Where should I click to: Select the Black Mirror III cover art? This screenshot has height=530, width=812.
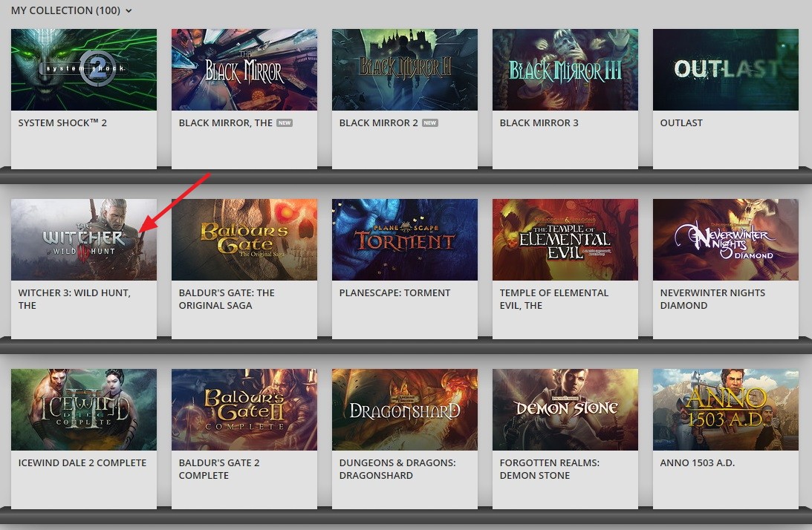[x=565, y=69]
